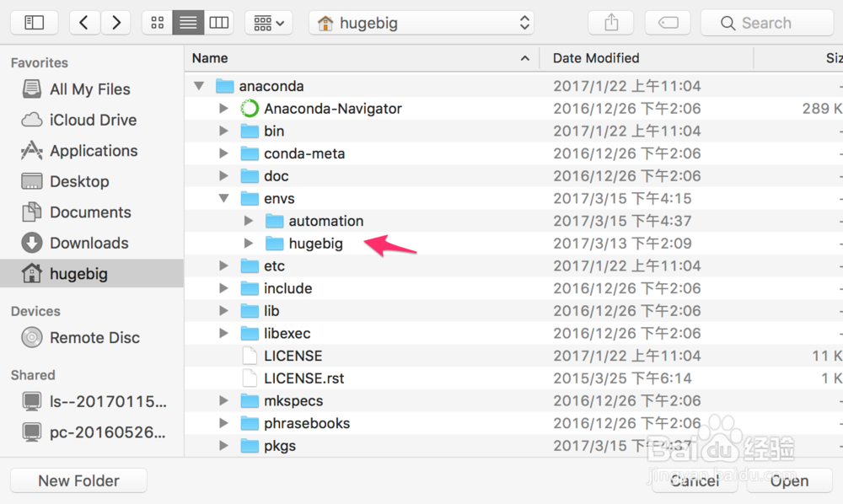The height and width of the screenshot is (504, 843).
Task: Open the item grouping menu
Action: point(268,22)
